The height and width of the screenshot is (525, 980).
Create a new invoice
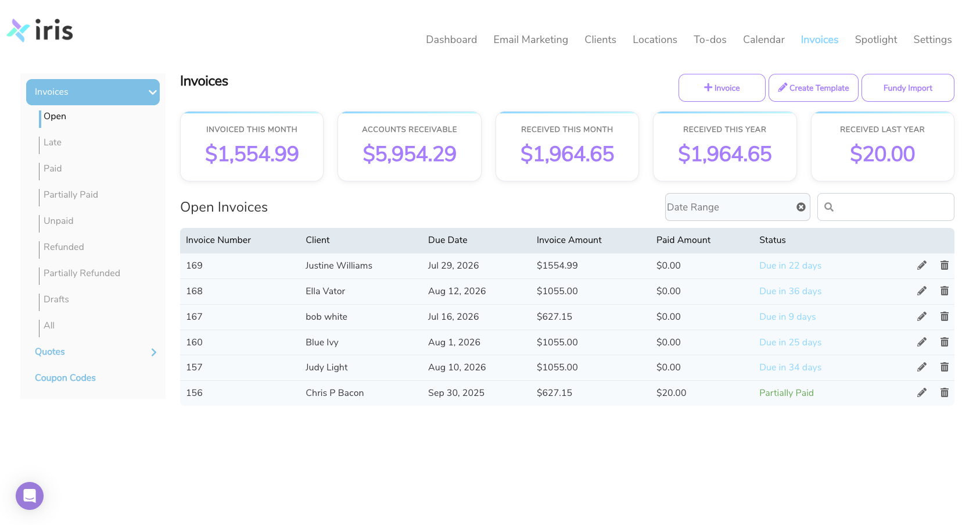tap(722, 88)
